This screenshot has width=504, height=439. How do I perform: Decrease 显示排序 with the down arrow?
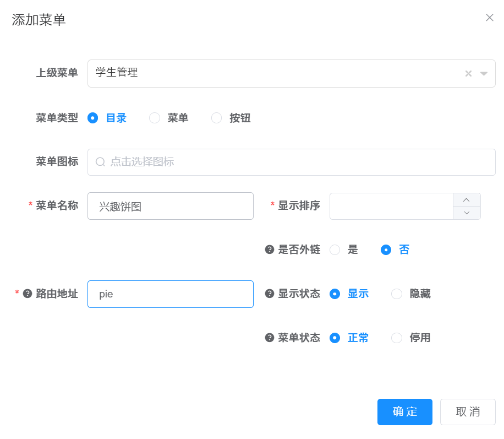pos(467,213)
